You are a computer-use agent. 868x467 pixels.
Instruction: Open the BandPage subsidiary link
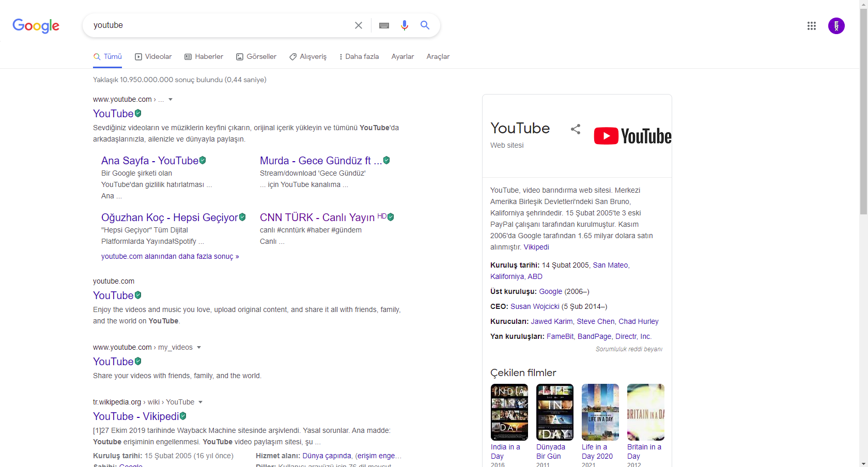coord(594,336)
